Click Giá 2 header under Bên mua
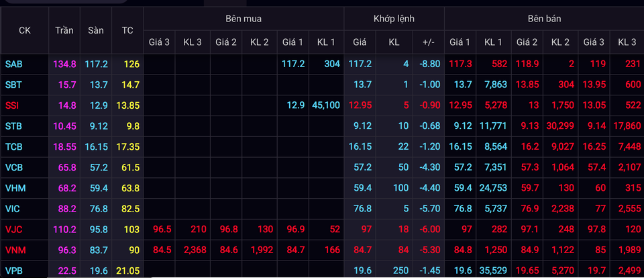The height and width of the screenshot is (278, 644). click(226, 42)
